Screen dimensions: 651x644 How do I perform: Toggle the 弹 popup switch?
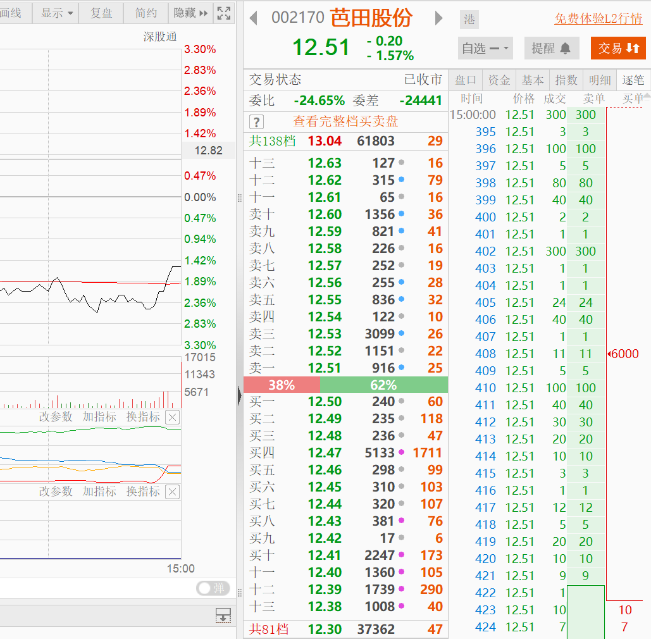coord(213,588)
